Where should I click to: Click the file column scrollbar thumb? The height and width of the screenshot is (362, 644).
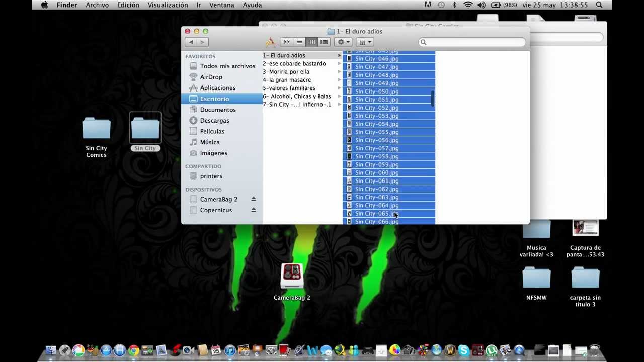[x=433, y=98]
